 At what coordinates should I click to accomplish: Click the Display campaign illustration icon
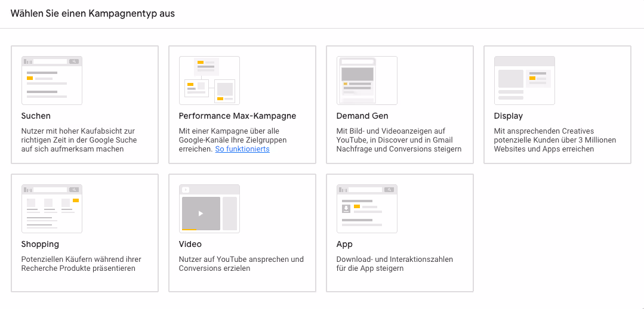point(525,81)
